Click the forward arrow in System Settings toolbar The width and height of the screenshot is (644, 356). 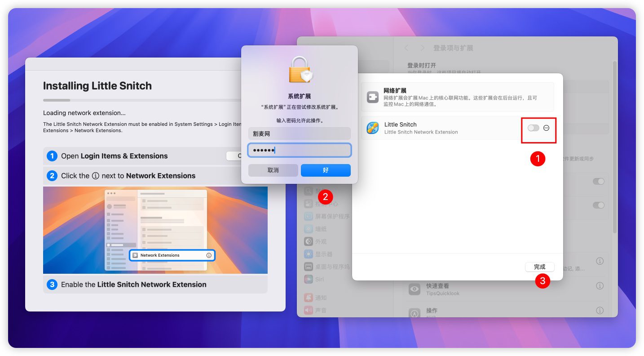click(x=422, y=48)
